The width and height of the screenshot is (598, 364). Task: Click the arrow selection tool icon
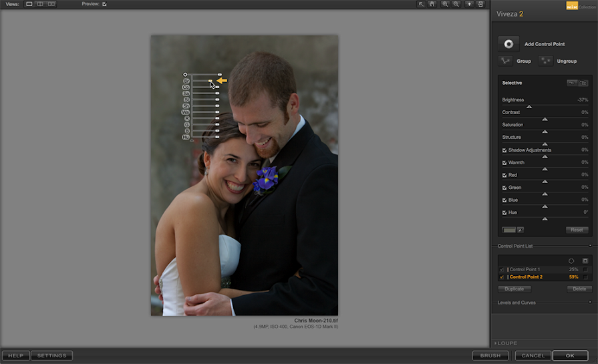coord(421,4)
